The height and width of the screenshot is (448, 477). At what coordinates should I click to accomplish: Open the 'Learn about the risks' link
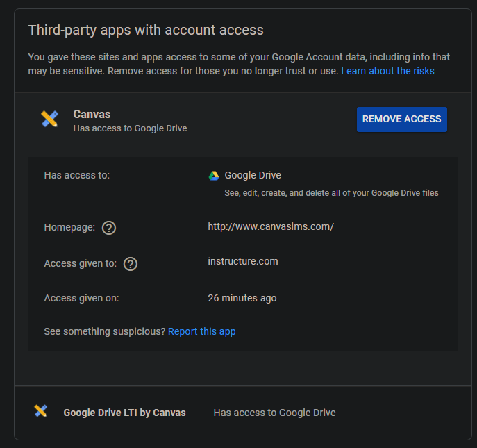click(x=387, y=71)
